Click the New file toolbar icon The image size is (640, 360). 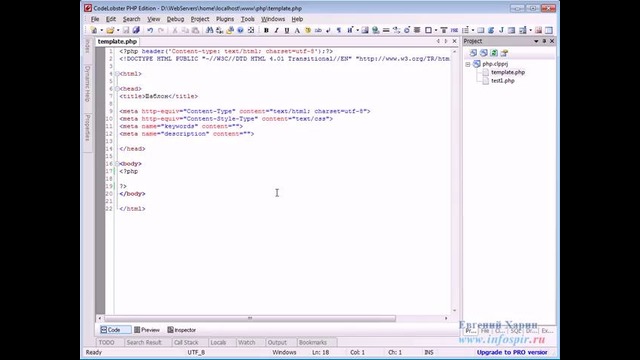pos(94,30)
